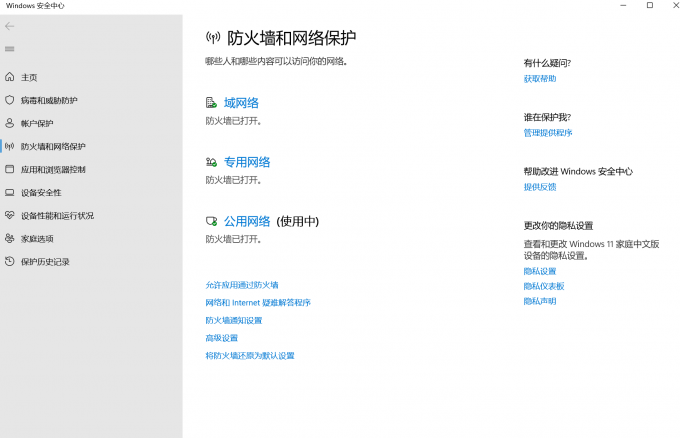Open the 域网络 firewall settings

tap(241, 103)
